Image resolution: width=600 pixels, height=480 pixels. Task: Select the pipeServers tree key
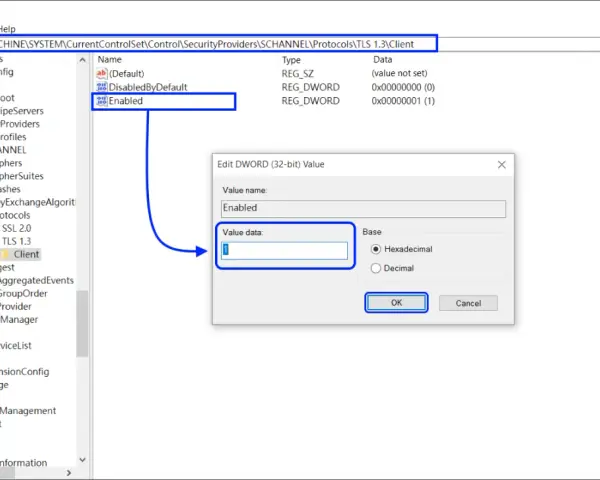click(x=22, y=111)
